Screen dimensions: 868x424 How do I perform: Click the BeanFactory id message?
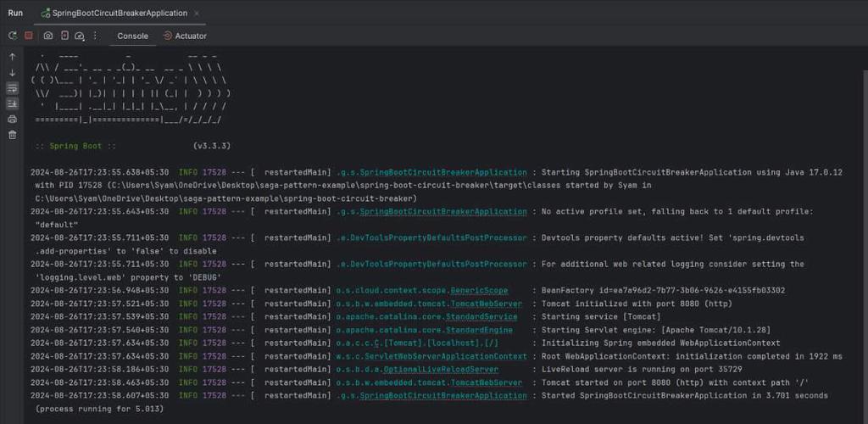663,290
